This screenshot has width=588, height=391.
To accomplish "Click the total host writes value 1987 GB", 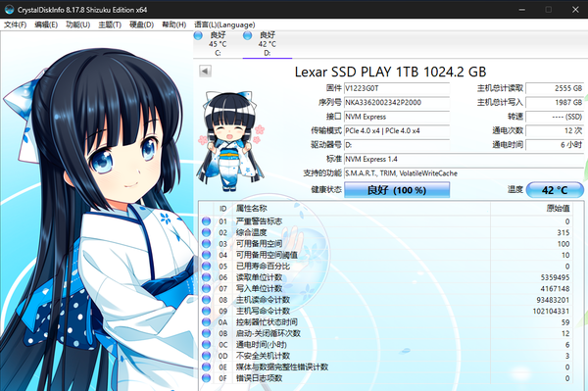I will (555, 102).
